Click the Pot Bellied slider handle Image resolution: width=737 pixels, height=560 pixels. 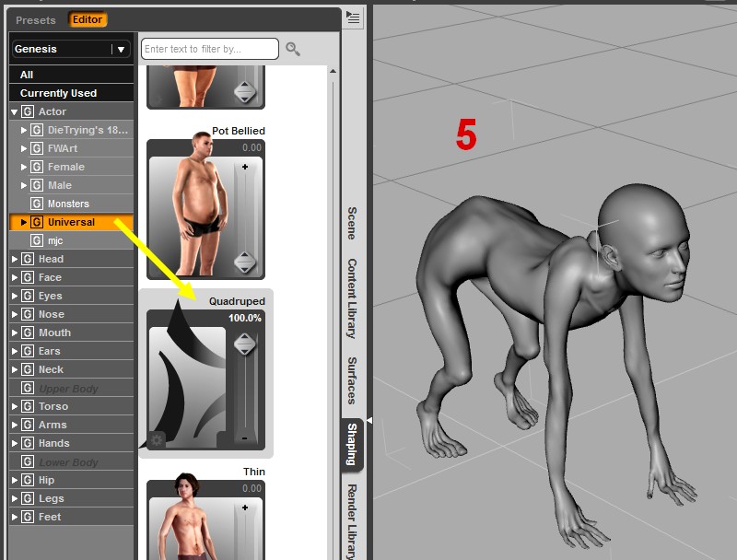pos(245,262)
